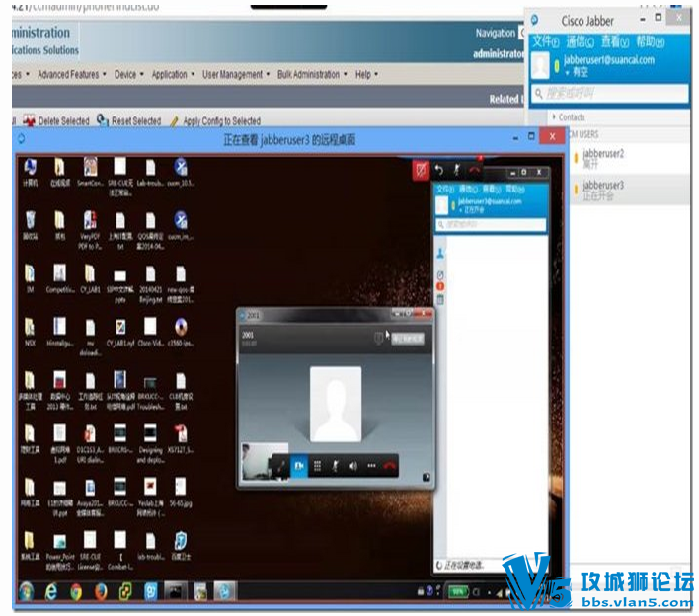Viewport: 699px width, 616px height.
Task: Click Reset Selected button
Action: [x=129, y=120]
